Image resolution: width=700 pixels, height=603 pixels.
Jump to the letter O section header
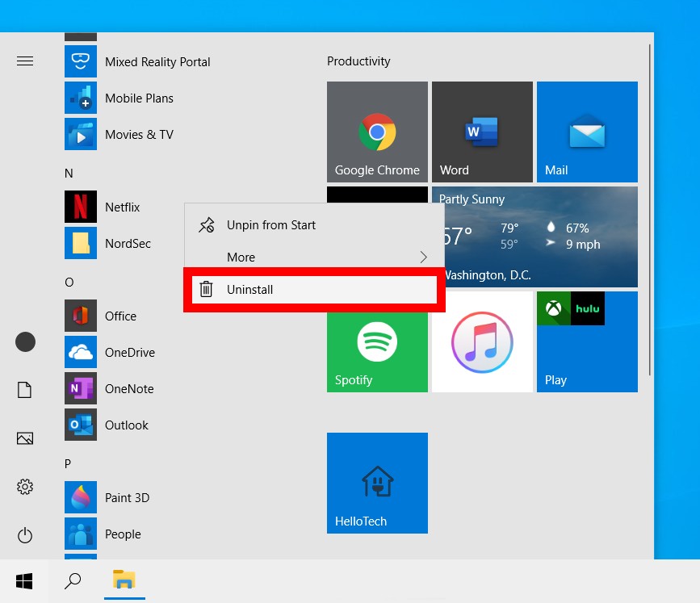(x=69, y=282)
